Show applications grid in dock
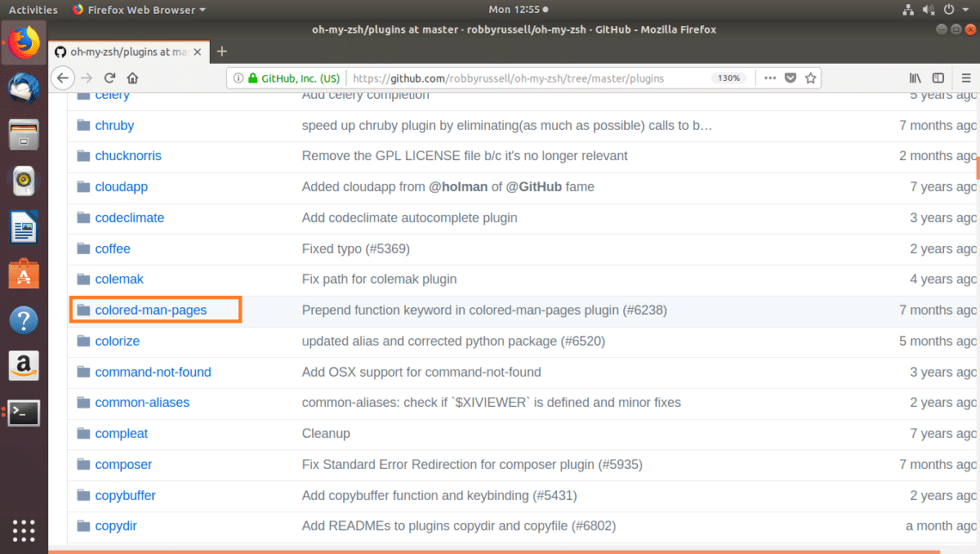Viewport: 980px width, 554px height. (23, 530)
